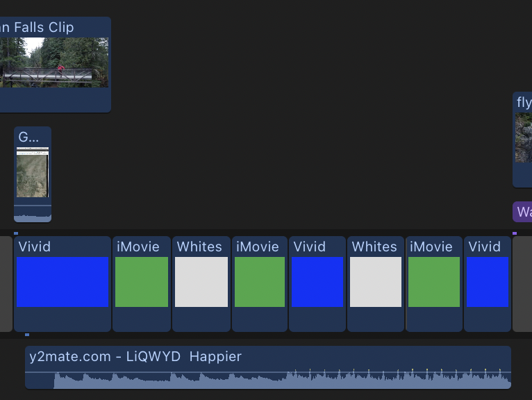
Task: Select the widest Vivid blue clip
Action: [x=63, y=282]
